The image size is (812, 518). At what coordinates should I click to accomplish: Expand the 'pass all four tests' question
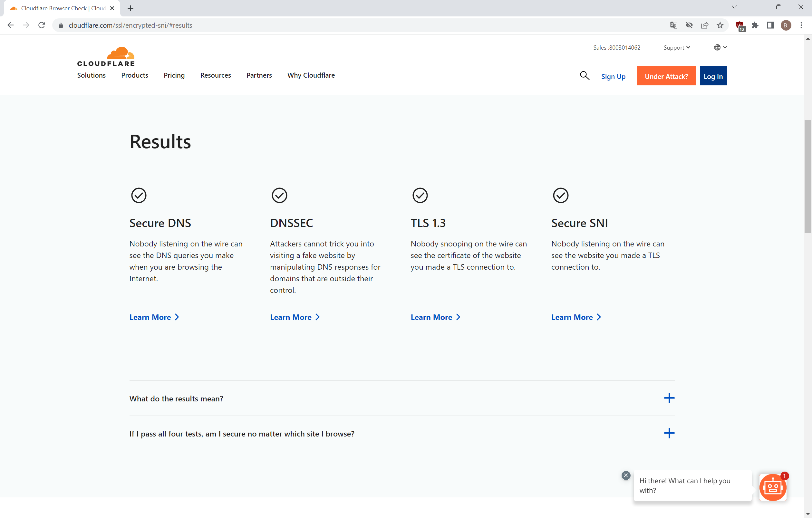pos(669,433)
